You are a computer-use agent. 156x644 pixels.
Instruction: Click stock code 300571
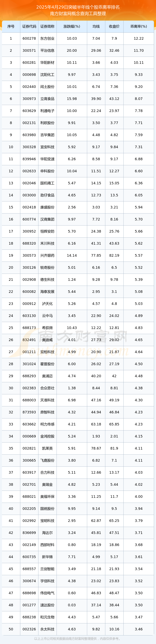[29, 51]
